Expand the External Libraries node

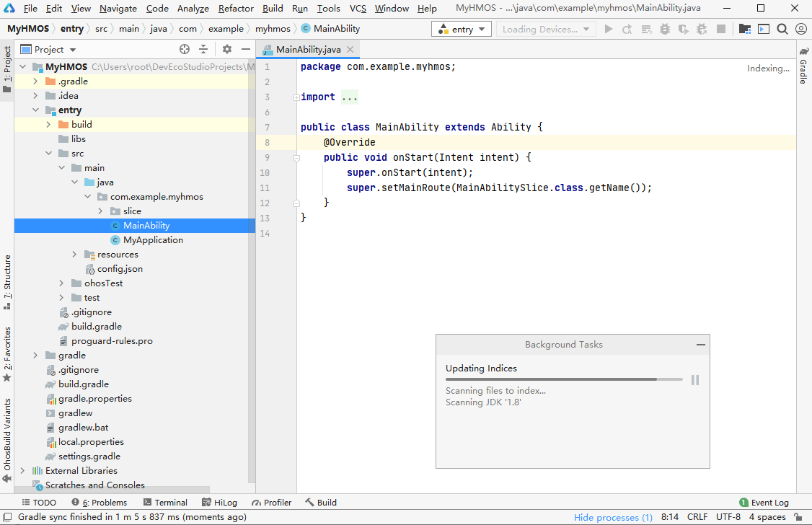(x=22, y=471)
